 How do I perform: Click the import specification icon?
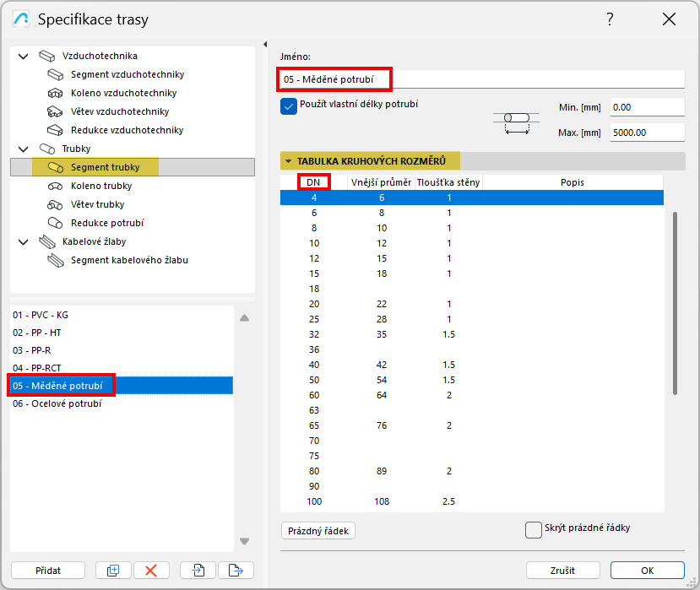198,571
